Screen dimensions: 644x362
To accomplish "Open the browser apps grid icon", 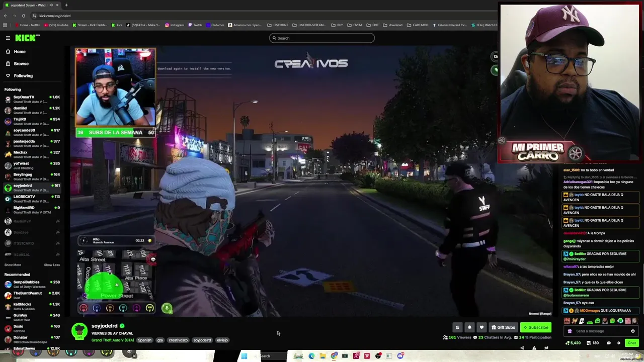I will 6,25.
